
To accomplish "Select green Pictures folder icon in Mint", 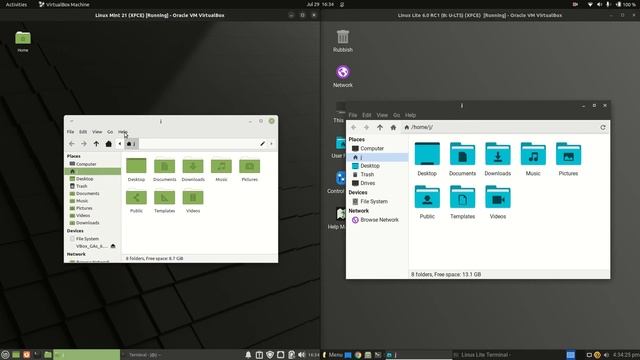I will pyautogui.click(x=250, y=166).
